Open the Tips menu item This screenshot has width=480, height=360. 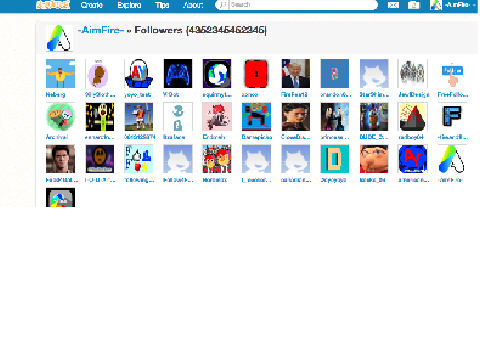162,5
